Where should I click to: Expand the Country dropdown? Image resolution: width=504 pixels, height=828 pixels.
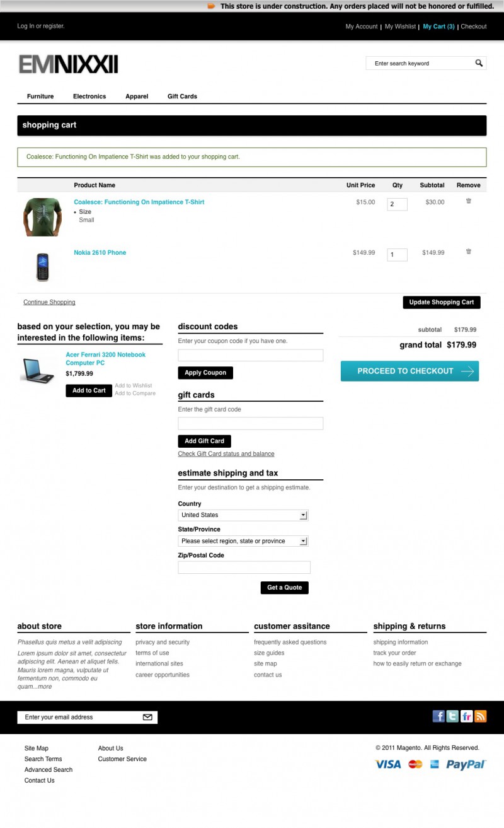[x=243, y=515]
